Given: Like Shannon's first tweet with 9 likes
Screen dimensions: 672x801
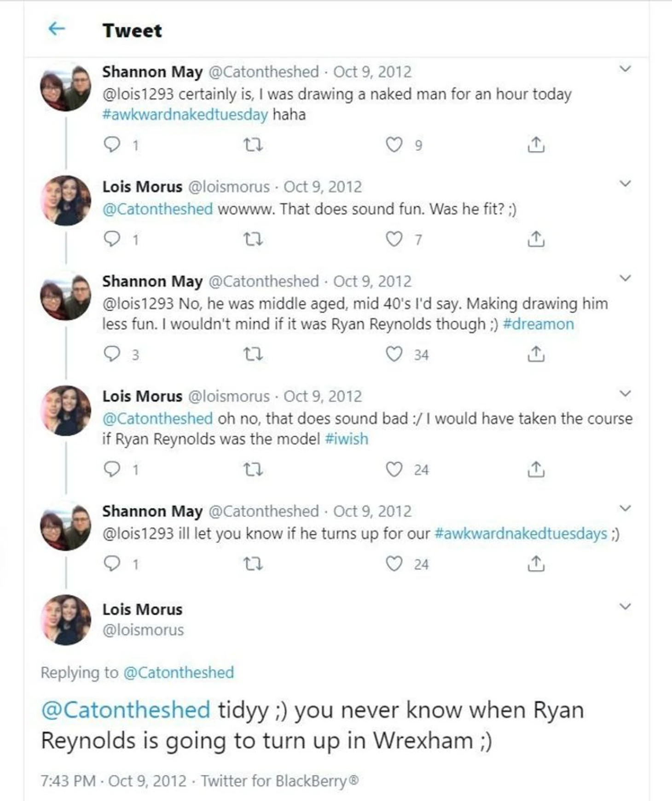Looking at the screenshot, I should pos(394,145).
